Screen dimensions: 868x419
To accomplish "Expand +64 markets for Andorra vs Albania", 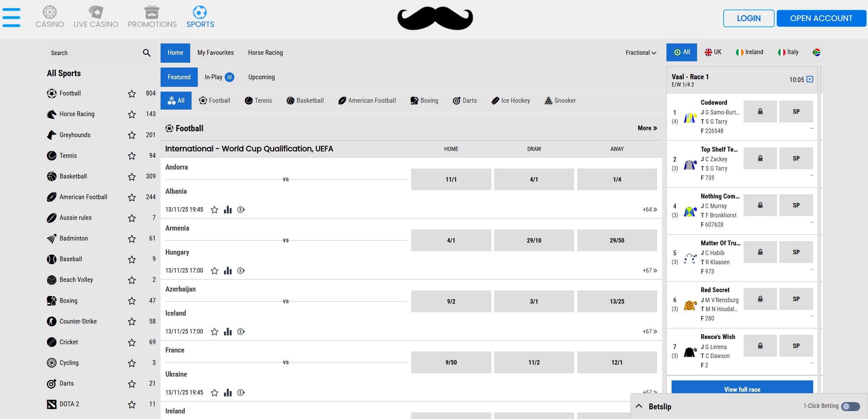I will (650, 209).
